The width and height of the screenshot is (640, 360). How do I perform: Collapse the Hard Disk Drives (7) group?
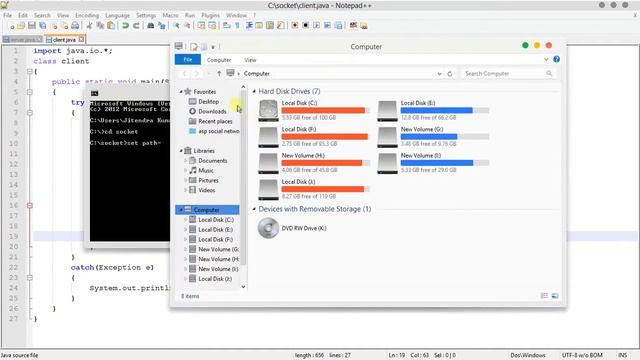(x=254, y=91)
